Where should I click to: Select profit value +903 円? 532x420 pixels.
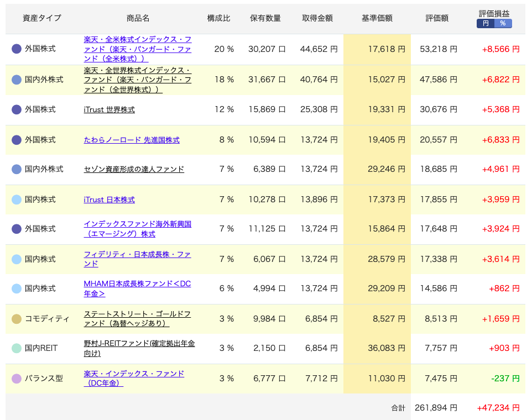coord(504,348)
